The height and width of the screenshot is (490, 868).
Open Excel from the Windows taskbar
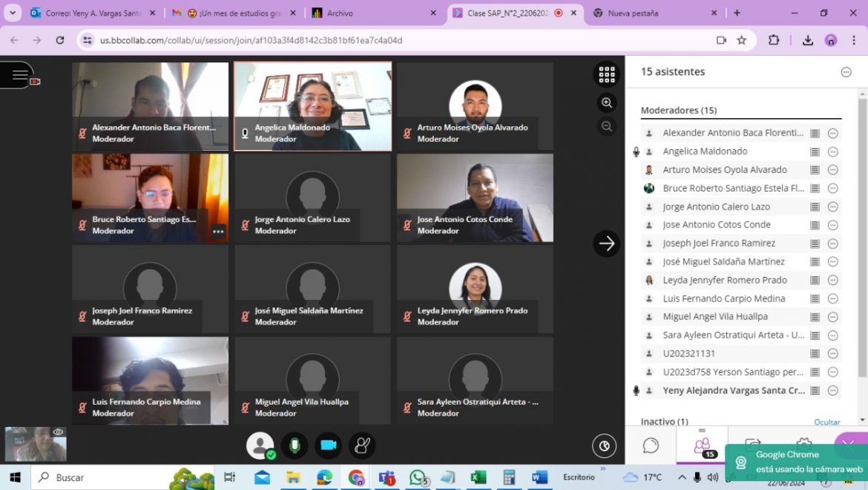click(478, 477)
